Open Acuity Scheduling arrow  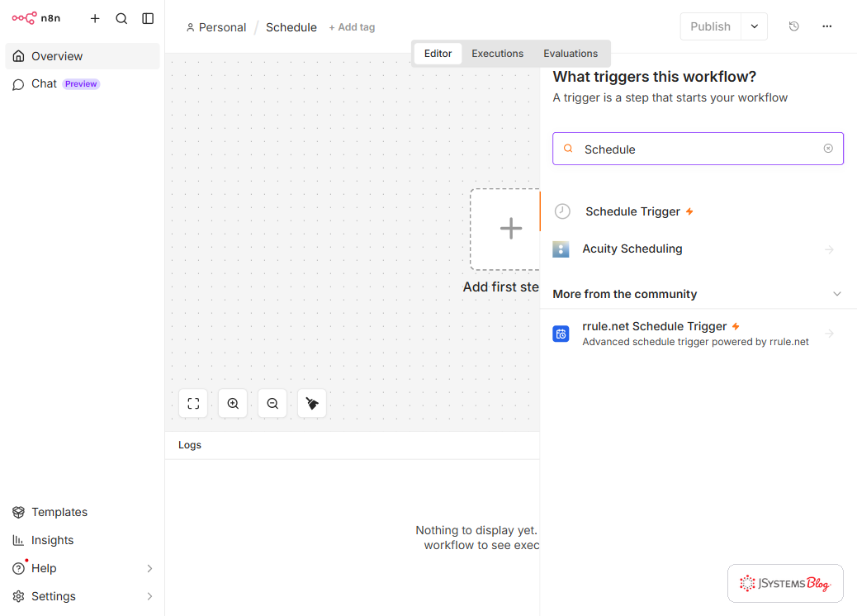coord(829,250)
